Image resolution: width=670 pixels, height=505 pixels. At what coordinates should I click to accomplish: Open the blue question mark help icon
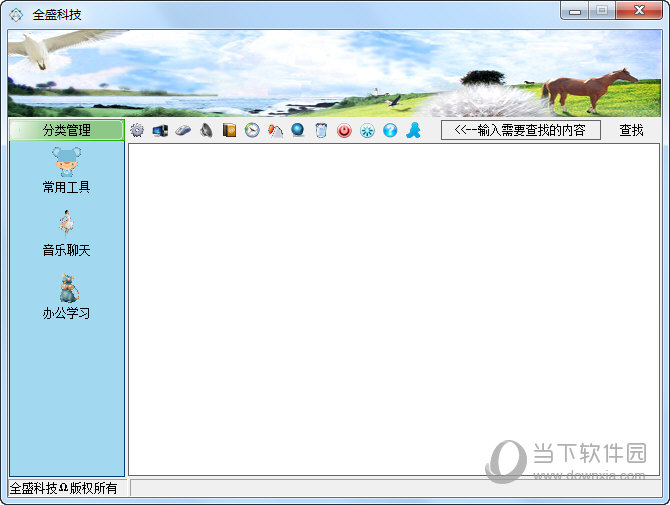coord(390,130)
